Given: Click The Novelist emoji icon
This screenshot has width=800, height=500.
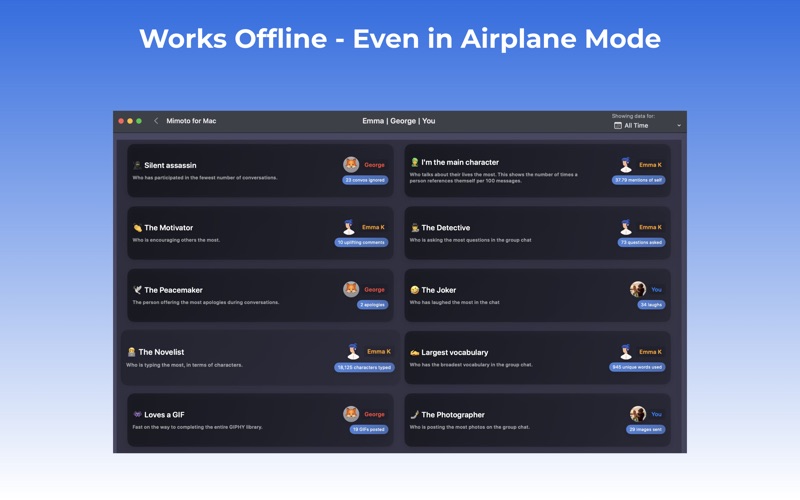Looking at the screenshot, I should tap(131, 352).
